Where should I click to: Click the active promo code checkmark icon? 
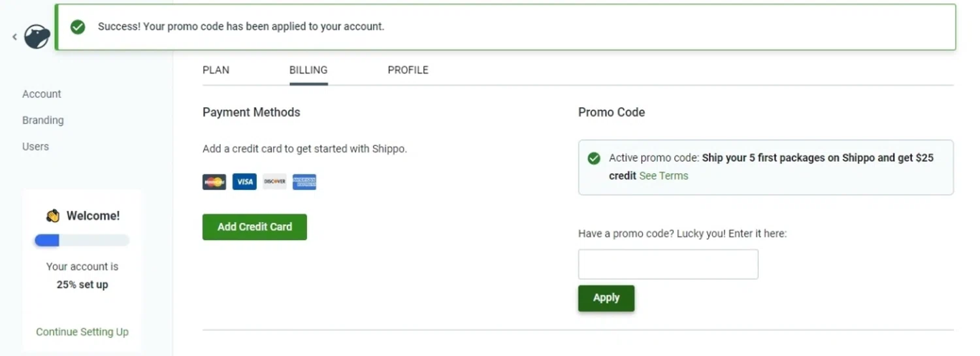tap(594, 158)
